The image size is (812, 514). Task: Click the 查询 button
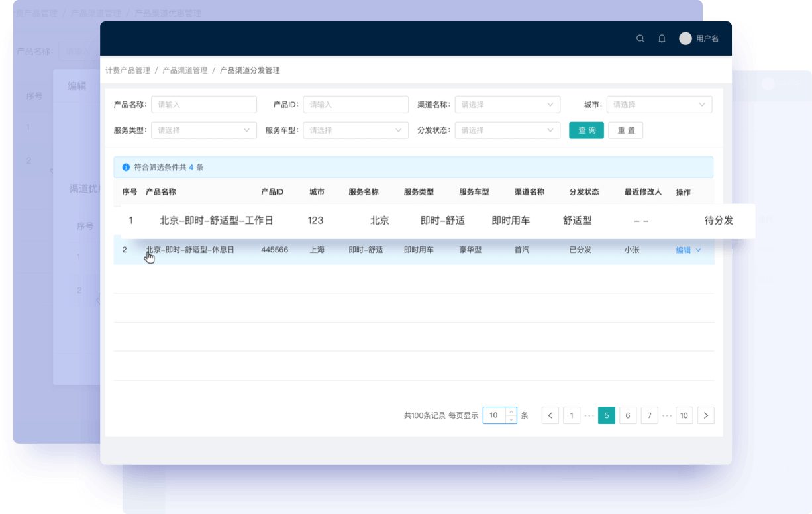point(586,130)
